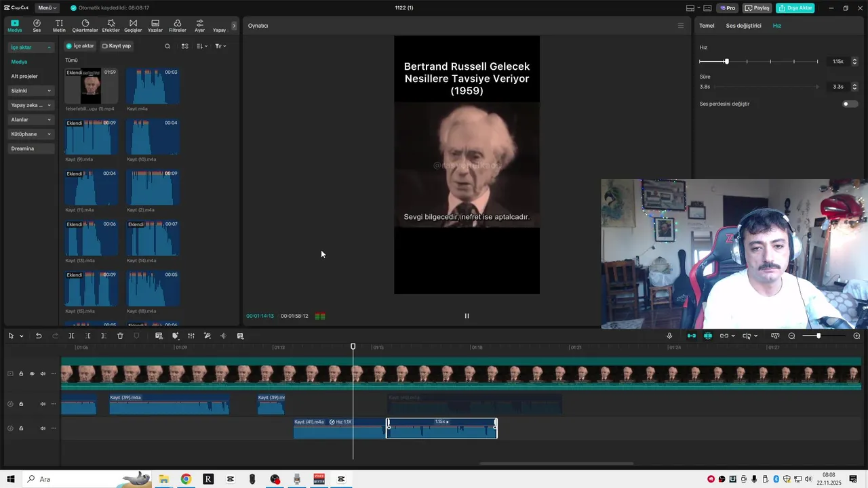Open the Ses (audio) panel

37,26
